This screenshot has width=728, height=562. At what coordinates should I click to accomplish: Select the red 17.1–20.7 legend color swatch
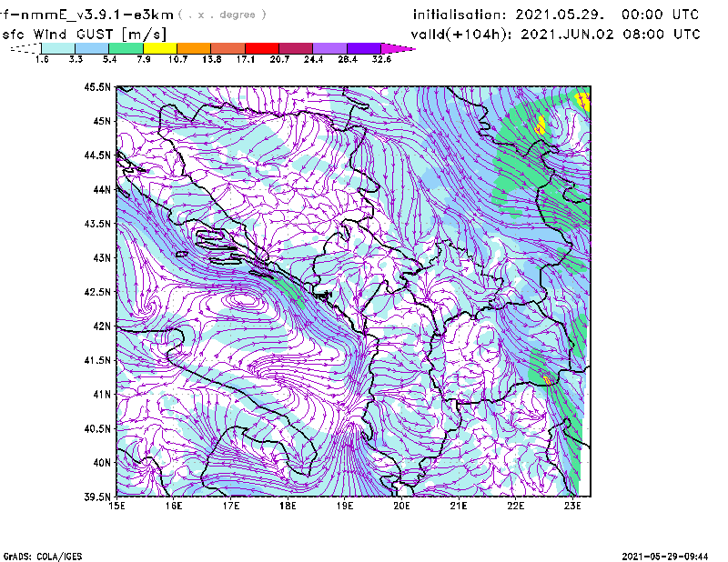pyautogui.click(x=262, y=48)
